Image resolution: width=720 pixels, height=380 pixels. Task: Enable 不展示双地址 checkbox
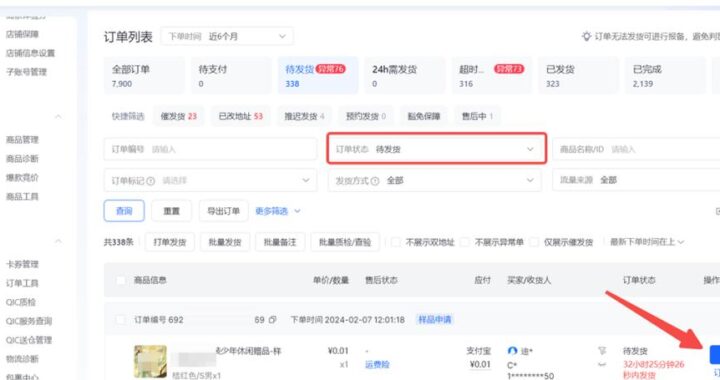[396, 242]
